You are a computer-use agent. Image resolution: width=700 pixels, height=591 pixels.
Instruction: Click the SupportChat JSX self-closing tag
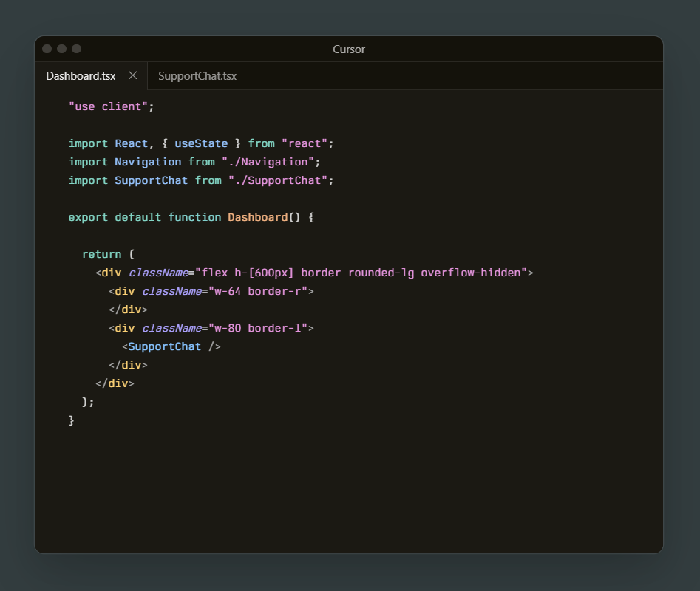(x=171, y=346)
